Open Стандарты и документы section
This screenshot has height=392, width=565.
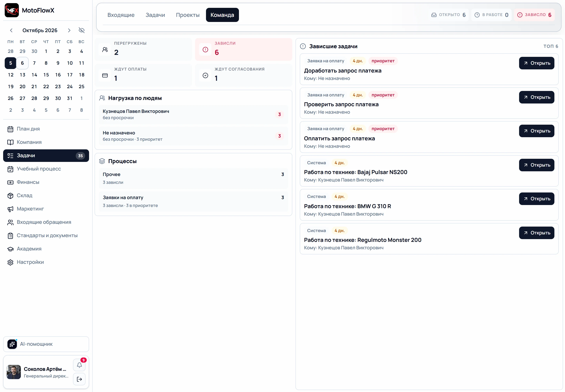click(x=46, y=236)
